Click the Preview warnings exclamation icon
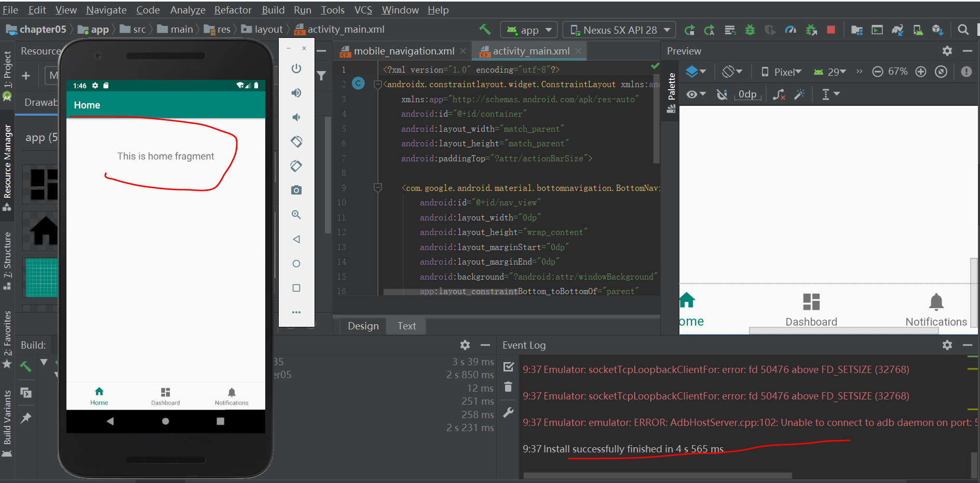Viewport: 980px width, 483px height. pyautogui.click(x=966, y=72)
